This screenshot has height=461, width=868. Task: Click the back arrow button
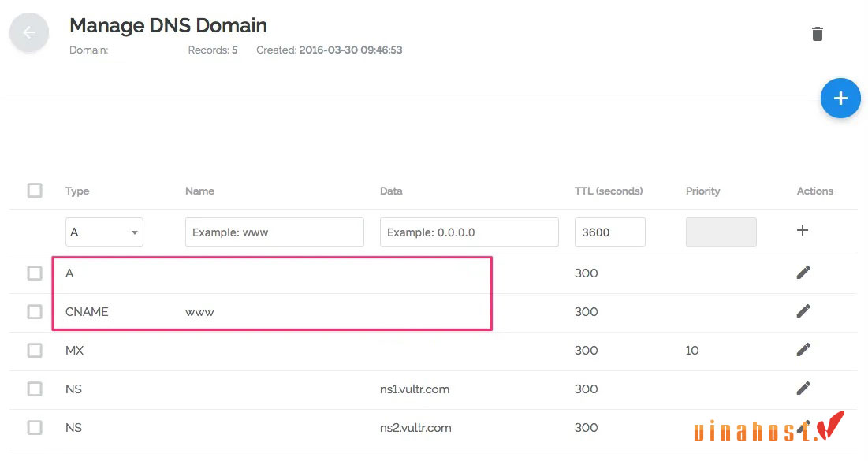[29, 33]
